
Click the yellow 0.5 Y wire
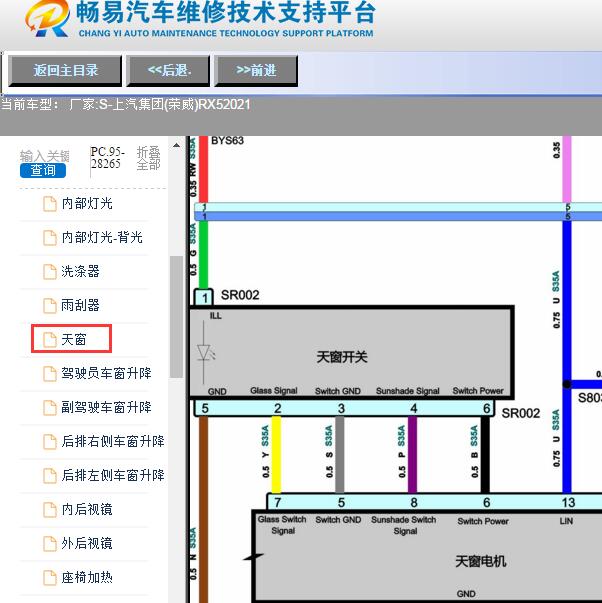point(276,455)
